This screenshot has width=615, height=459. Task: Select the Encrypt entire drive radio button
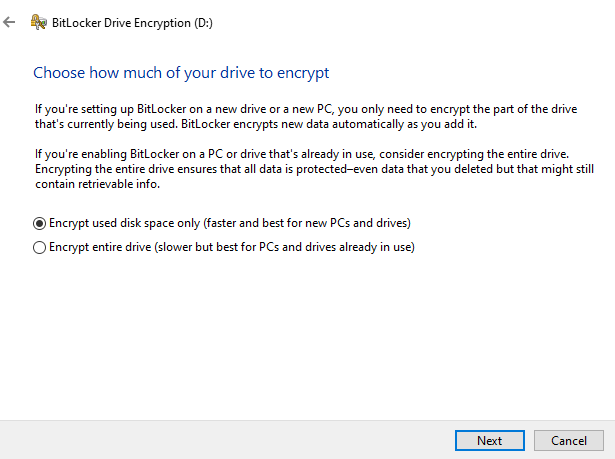40,247
